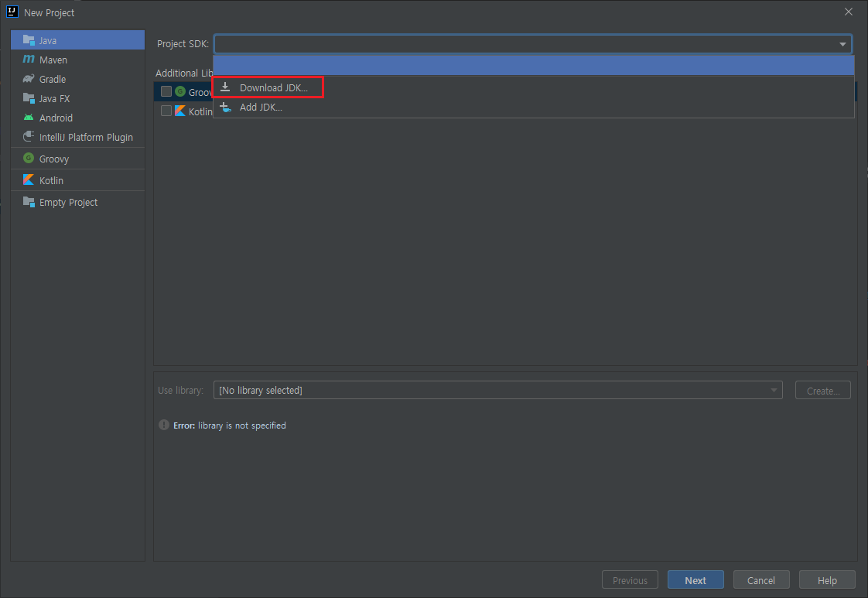
Task: Open the Use library dropdown
Action: point(497,390)
